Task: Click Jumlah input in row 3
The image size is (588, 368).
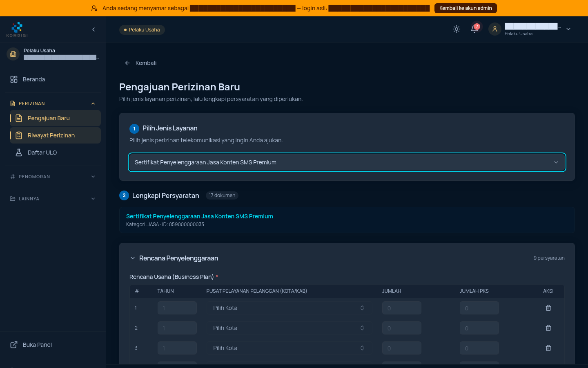Action: (402, 348)
